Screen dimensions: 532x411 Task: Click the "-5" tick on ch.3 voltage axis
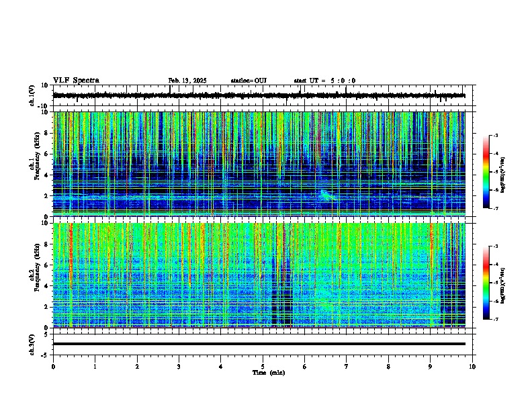[x=45, y=355]
